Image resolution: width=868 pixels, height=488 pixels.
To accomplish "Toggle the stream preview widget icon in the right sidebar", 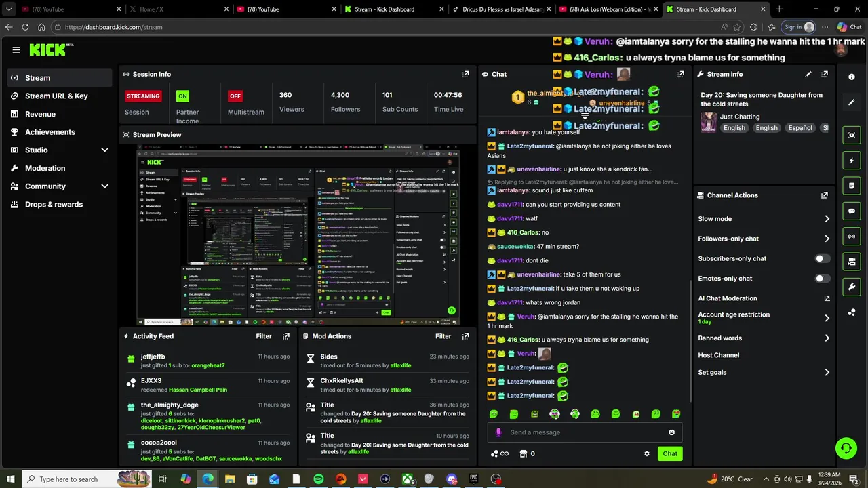I will click(852, 136).
